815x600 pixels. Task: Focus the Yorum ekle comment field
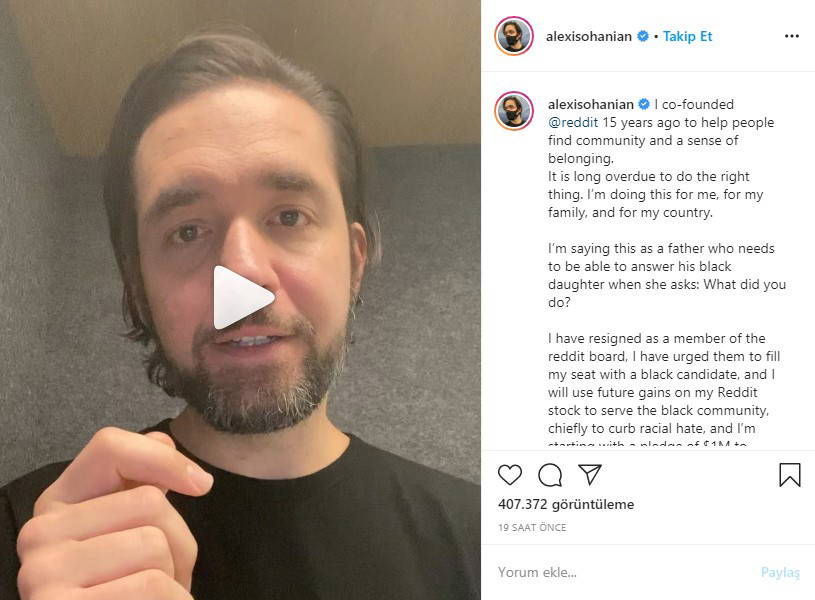[x=624, y=572]
